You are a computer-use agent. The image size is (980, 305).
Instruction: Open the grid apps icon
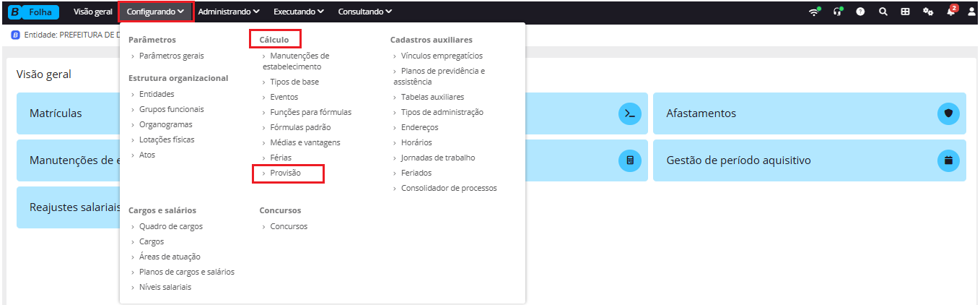click(x=905, y=12)
